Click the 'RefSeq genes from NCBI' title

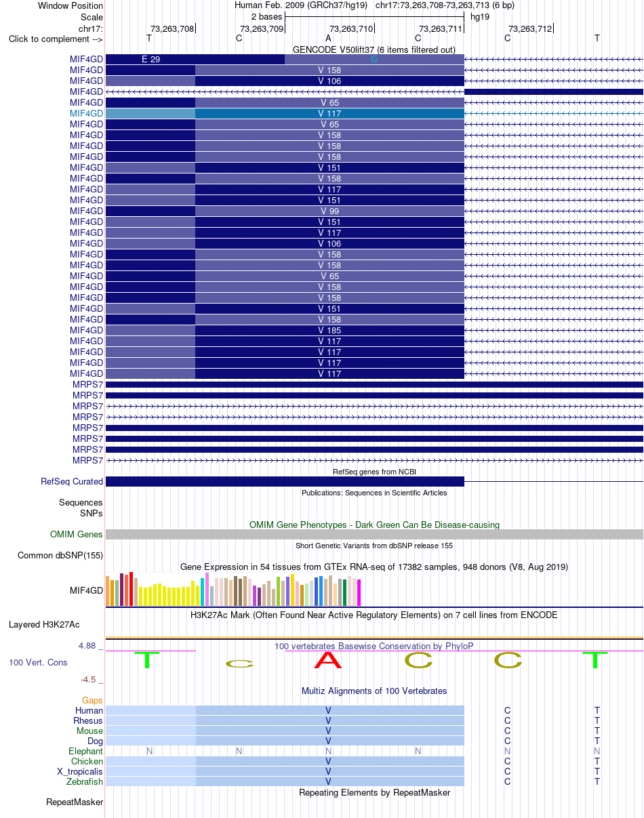coord(374,471)
